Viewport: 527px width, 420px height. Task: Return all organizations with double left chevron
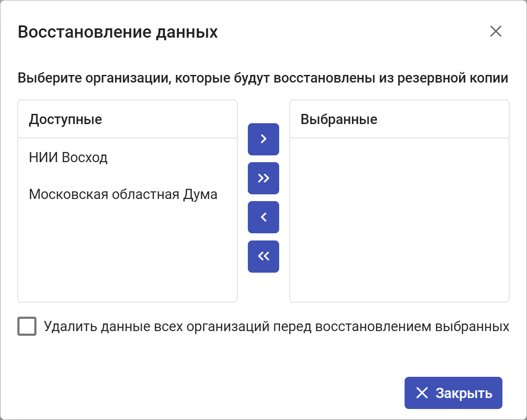point(263,257)
